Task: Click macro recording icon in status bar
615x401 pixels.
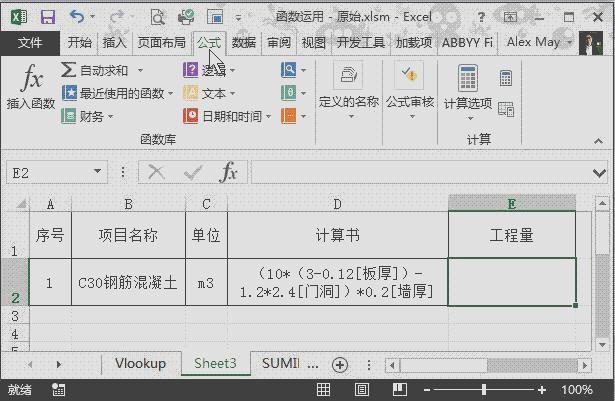Action: click(59, 390)
